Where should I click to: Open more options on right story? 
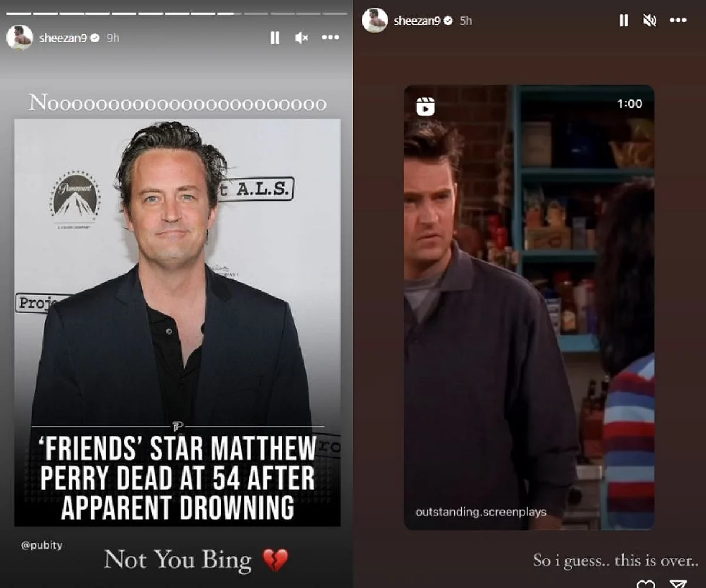point(678,21)
